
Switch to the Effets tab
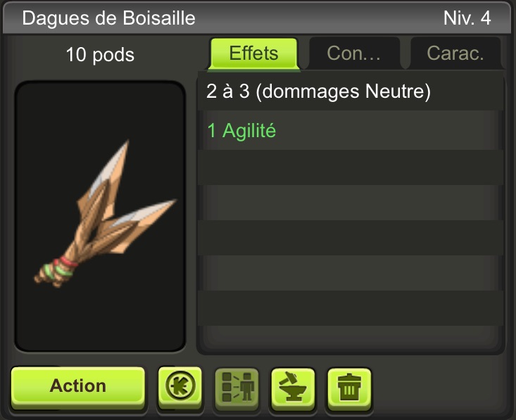click(x=253, y=53)
